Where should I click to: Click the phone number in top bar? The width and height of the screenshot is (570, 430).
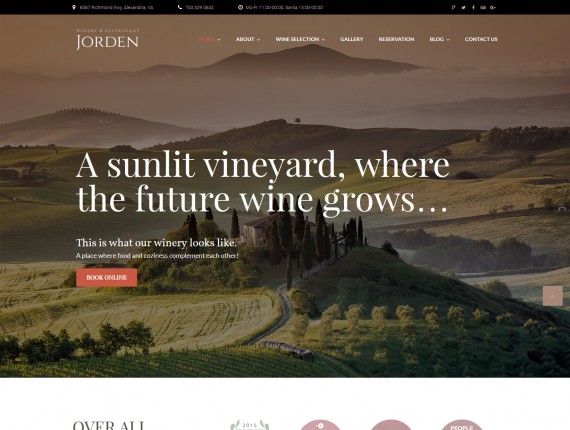(x=200, y=7)
